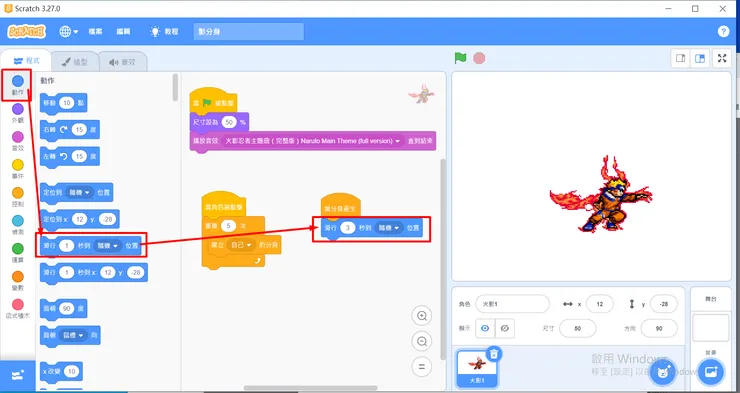Click the workspace horizontal scrollbar
The image size is (740, 393).
pos(310,388)
